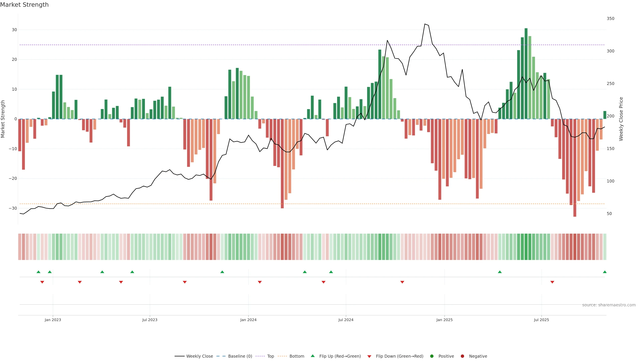Click the green Positive legend dot
The image size is (644, 362).
point(432,356)
